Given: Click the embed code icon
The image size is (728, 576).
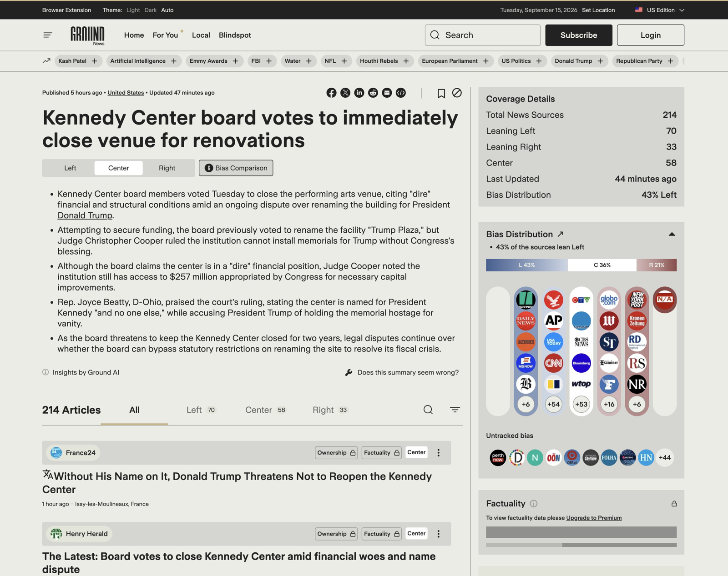Looking at the screenshot, I should click(x=401, y=93).
